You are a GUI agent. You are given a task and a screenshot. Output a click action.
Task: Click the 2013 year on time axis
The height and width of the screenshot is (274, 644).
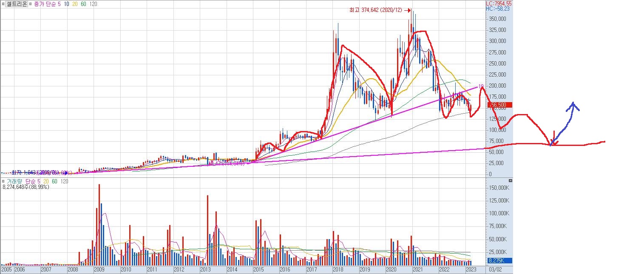click(205, 269)
